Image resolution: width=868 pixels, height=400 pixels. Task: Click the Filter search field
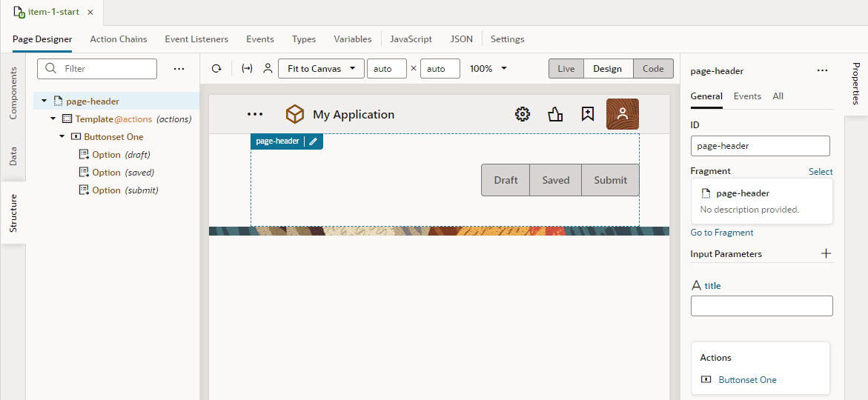(x=97, y=69)
